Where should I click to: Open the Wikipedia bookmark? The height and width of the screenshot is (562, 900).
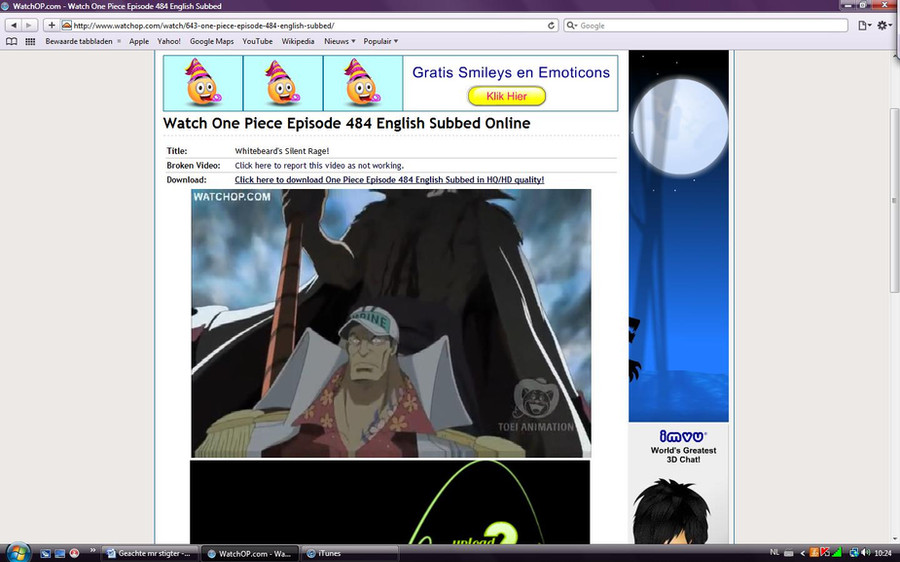(298, 41)
